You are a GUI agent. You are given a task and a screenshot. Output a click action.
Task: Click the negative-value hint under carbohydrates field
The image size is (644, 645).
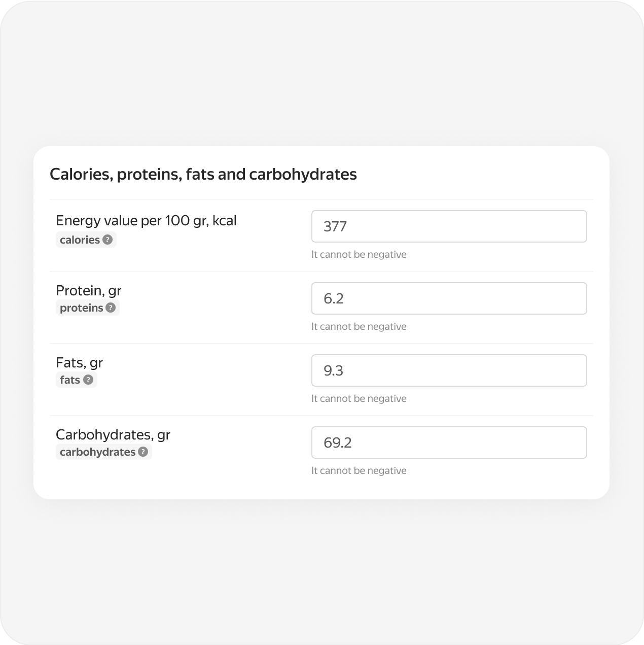tap(359, 471)
